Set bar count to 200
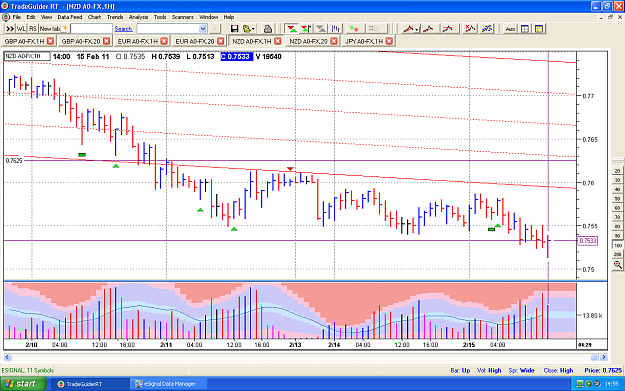Screen dimensions: 625x391 617,254
